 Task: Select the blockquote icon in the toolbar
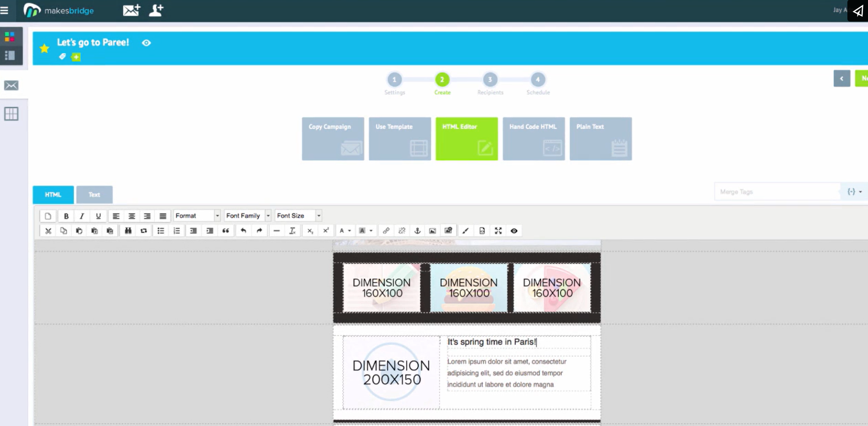[x=225, y=231]
